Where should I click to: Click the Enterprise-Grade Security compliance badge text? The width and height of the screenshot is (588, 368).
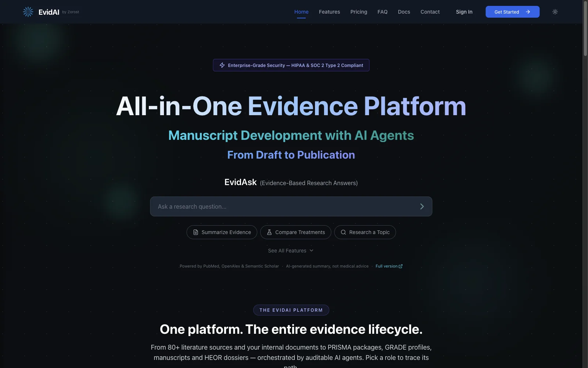(x=295, y=65)
